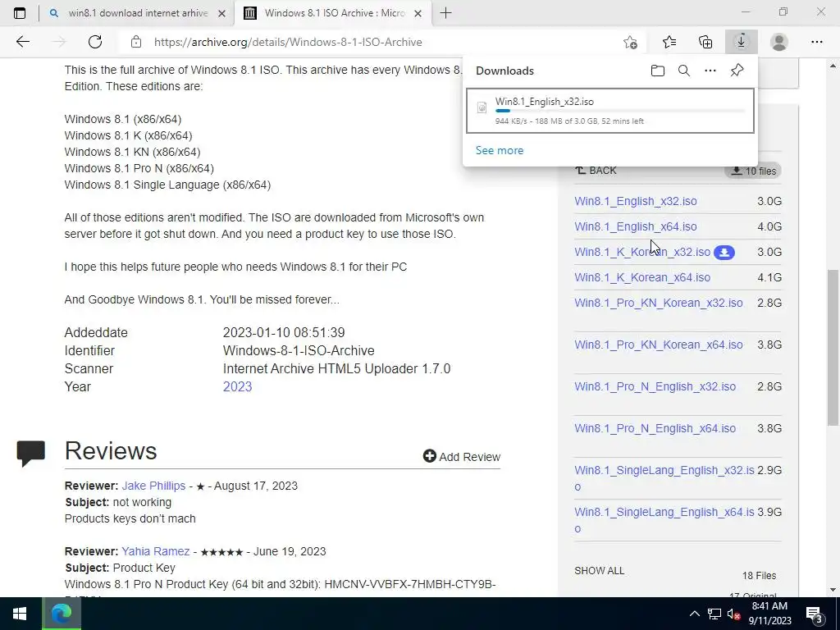Click the Add Review link text

[x=469, y=457]
